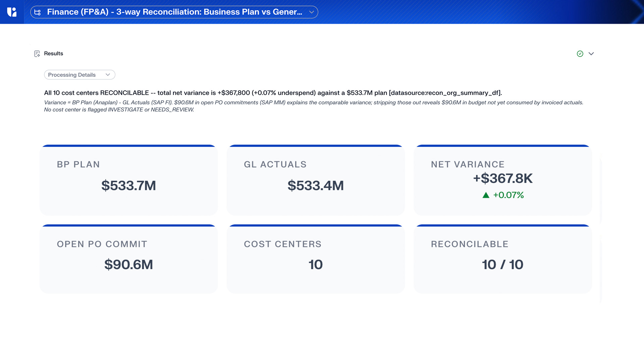Screen dimensions: 644x362
Task: Click the italic note starting 'Variance = BP Plan (Anaplan)'
Action: tap(314, 103)
